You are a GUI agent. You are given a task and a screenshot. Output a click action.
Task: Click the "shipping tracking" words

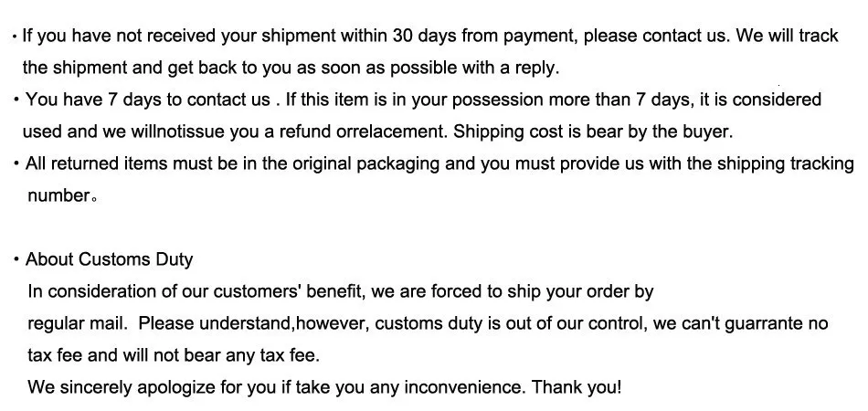pyautogui.click(x=784, y=164)
